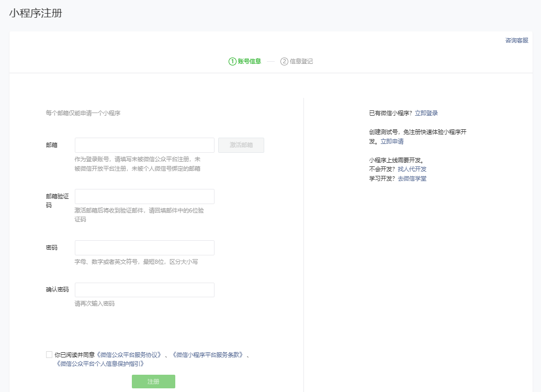Viewport: 541px width, 392px height.
Task: Open the 找人代开发 link
Action: click(x=412, y=169)
